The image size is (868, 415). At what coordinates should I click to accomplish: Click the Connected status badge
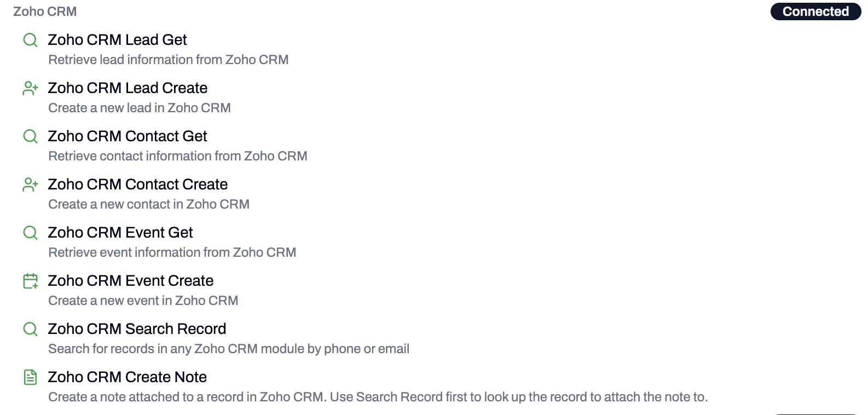[x=815, y=11]
